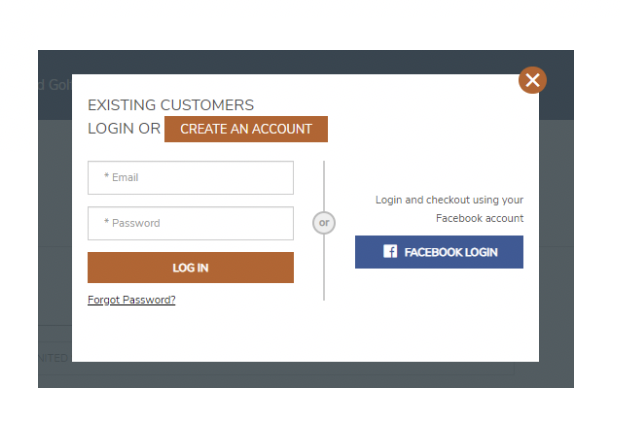Click the EXISTING CUSTOMERS heading
Image resolution: width=620 pixels, height=432 pixels.
(171, 105)
